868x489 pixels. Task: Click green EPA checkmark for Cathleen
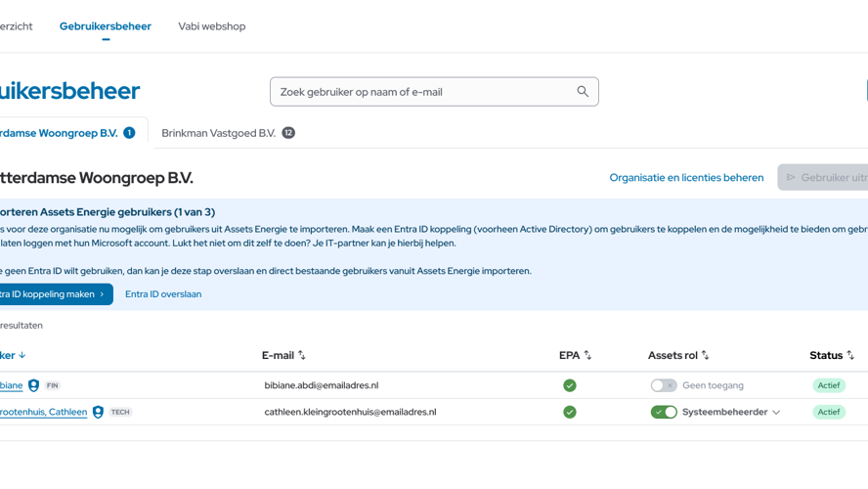[x=570, y=412]
